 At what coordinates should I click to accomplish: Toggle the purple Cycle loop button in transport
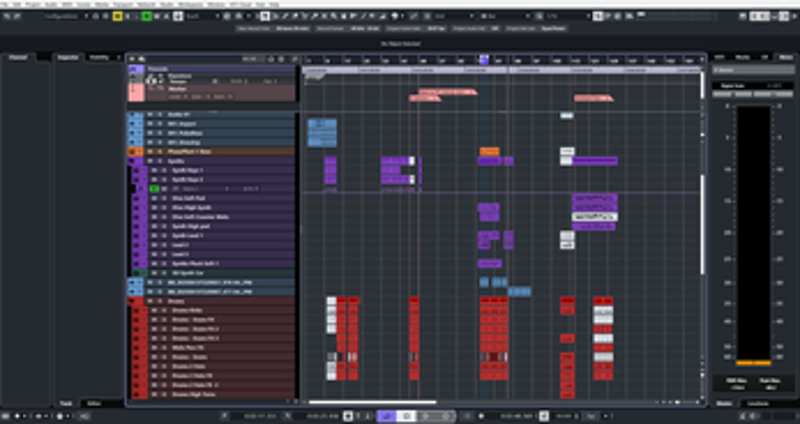(x=387, y=414)
